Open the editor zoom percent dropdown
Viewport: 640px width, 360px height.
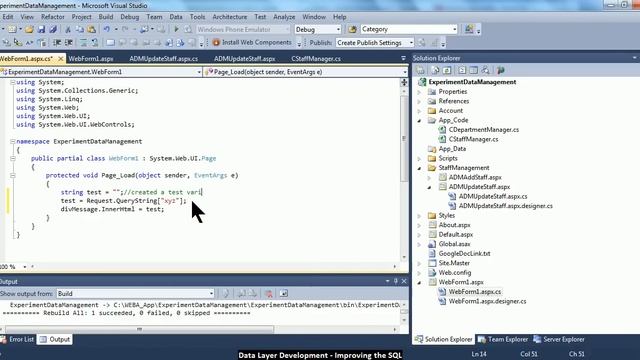pyautogui.click(x=25, y=267)
